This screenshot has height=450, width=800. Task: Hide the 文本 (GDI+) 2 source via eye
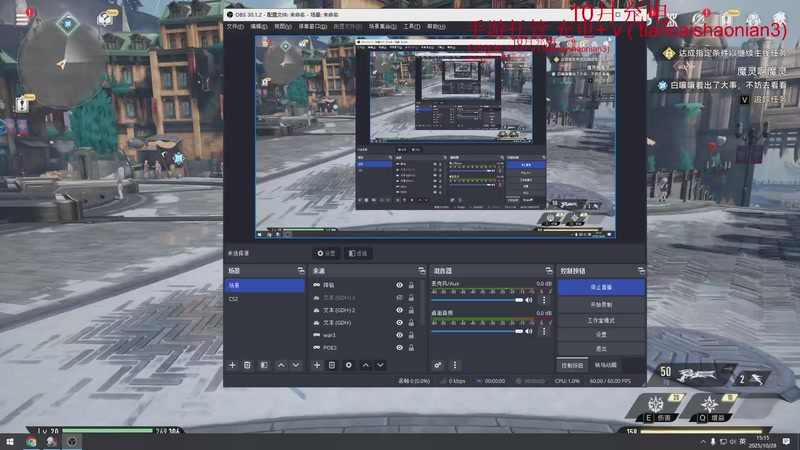click(x=399, y=310)
